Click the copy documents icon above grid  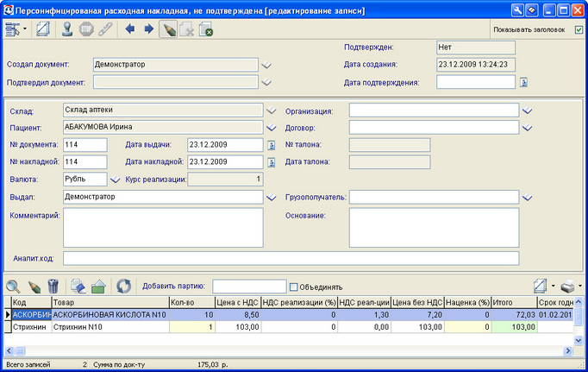click(78, 287)
